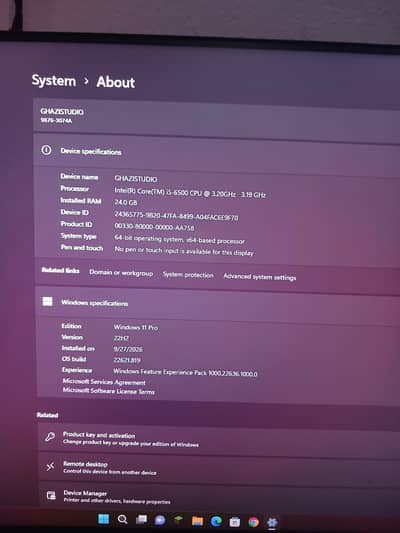This screenshot has width=400, height=533.
Task: Open the Chat app on taskbar
Action: 160,520
